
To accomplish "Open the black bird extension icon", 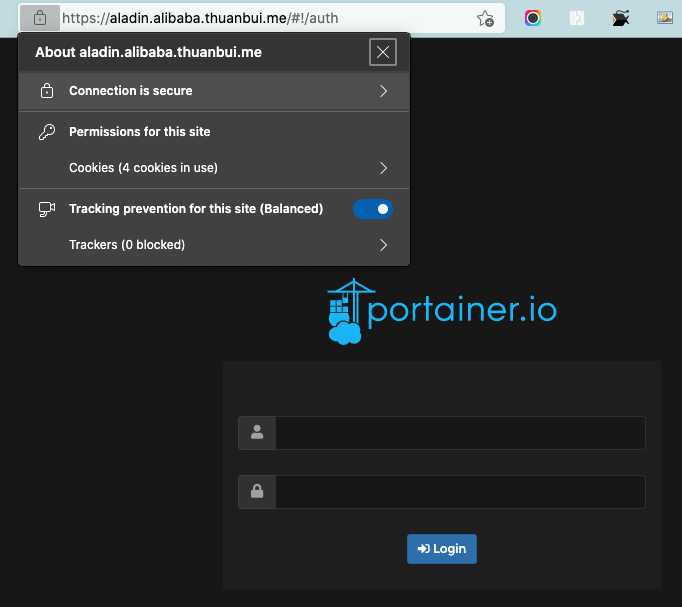I will 621,18.
